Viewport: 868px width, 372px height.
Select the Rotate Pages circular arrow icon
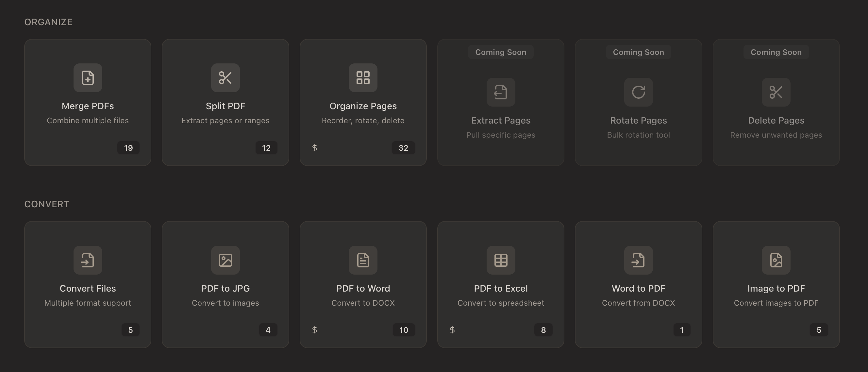point(638,92)
